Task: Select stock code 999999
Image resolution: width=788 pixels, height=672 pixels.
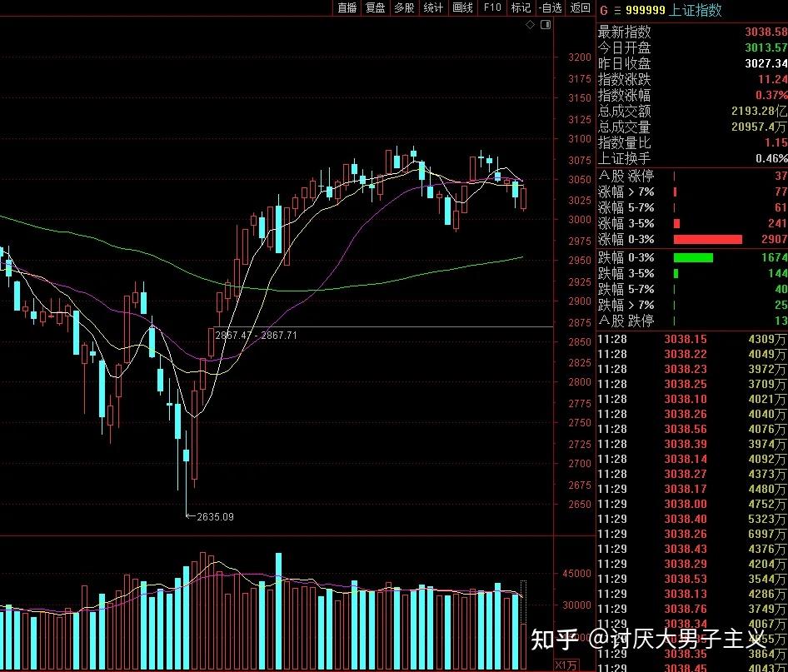Action: click(646, 10)
